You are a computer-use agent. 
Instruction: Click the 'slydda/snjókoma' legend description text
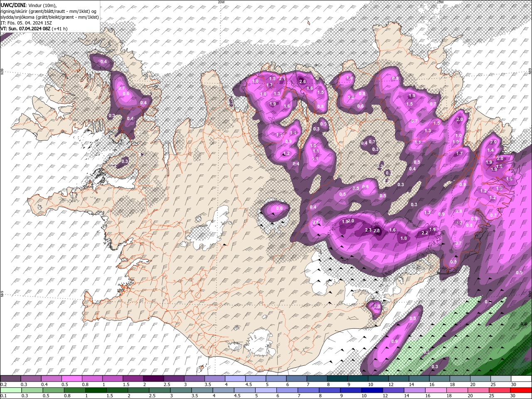click(18, 17)
